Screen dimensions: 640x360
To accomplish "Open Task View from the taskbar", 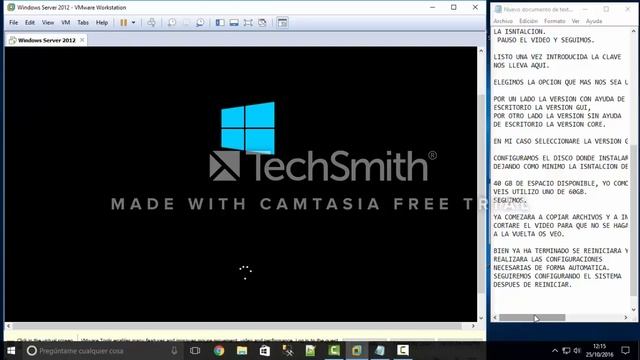I will click(x=195, y=351).
